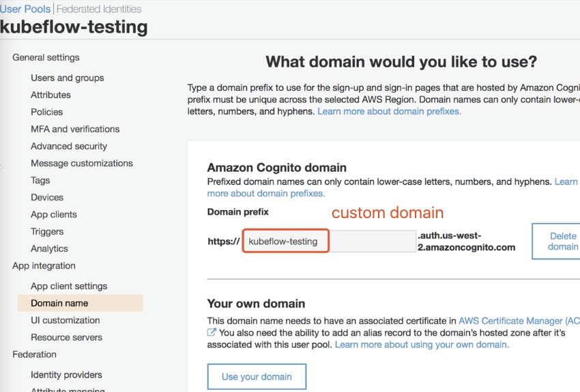This screenshot has width=580, height=392.
Task: Open UI customization page
Action: [65, 320]
